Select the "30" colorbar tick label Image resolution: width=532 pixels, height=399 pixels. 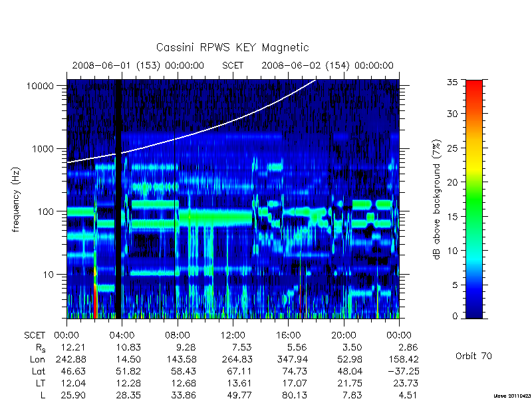click(452, 114)
